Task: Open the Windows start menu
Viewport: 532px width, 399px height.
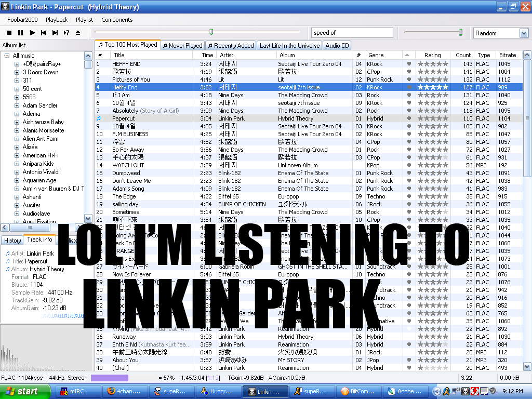Action: 25,391
